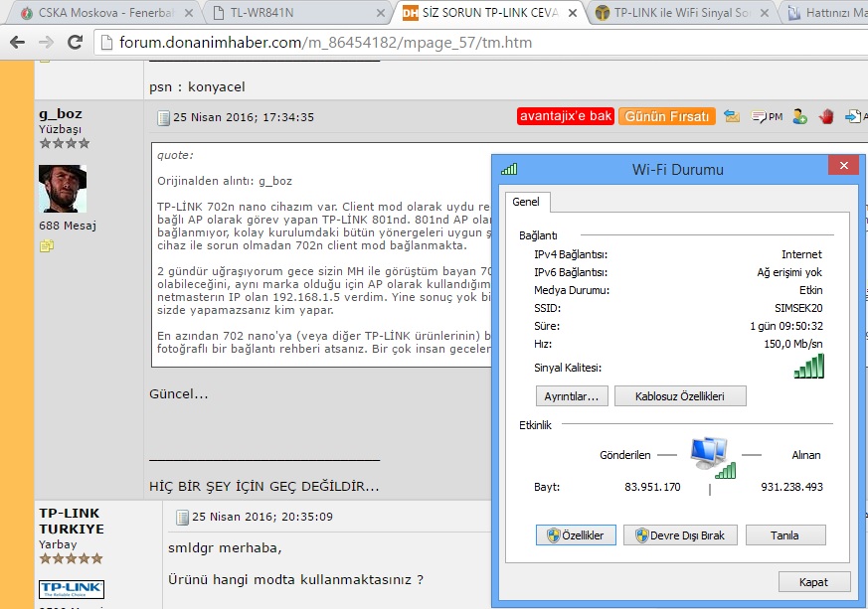Click the Wi-Fi signal icon in dialog title bar
Screen dimensions: 868x609
pos(509,169)
